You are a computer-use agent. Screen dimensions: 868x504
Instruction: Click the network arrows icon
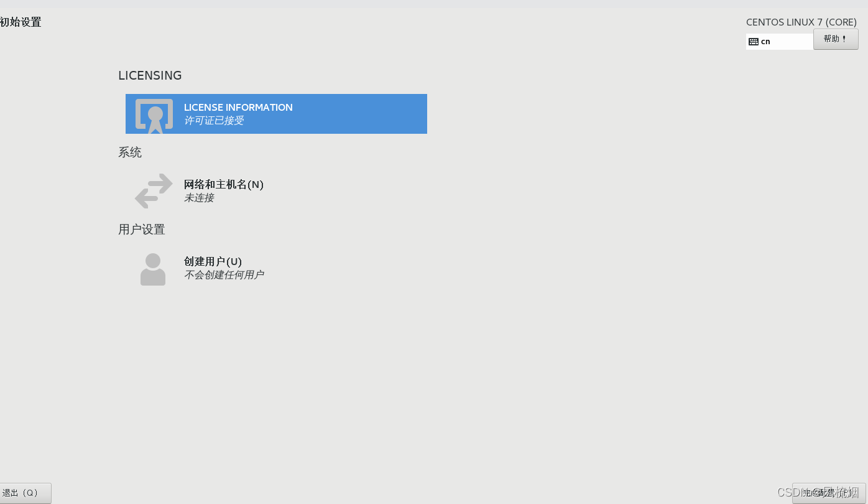154,191
